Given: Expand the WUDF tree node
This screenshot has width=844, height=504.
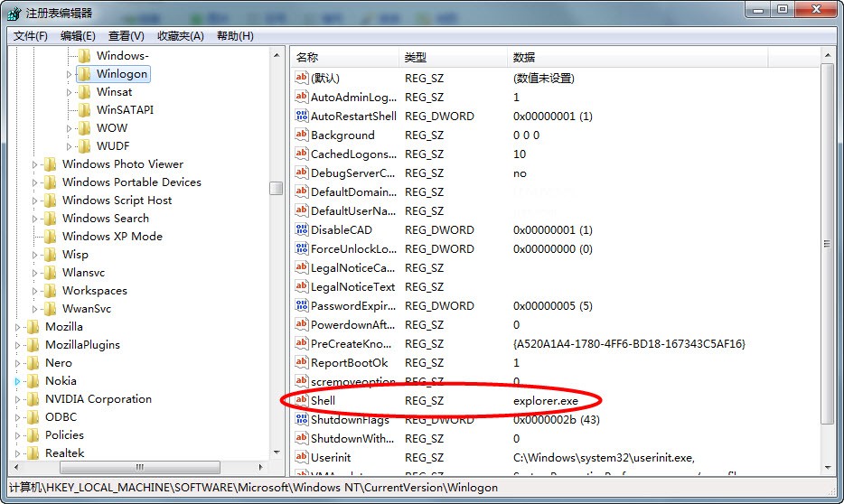Looking at the screenshot, I should [69, 146].
